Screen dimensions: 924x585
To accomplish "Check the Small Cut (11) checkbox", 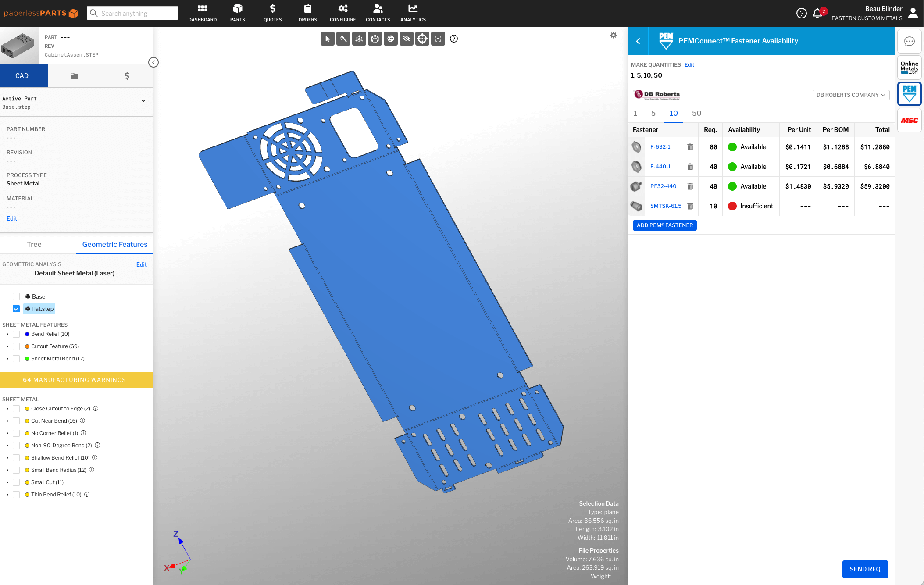I will click(16, 482).
